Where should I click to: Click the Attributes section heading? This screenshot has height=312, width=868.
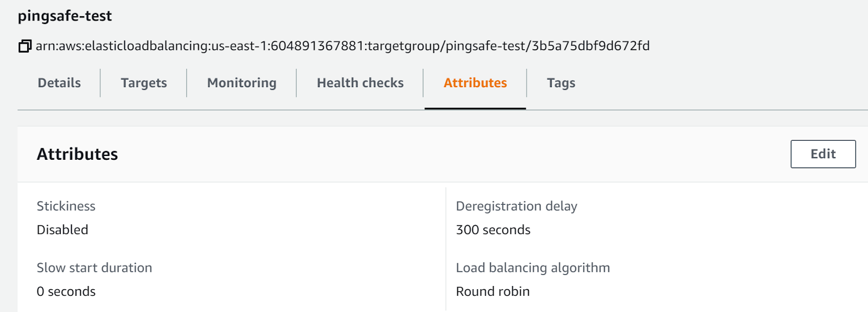(x=77, y=154)
